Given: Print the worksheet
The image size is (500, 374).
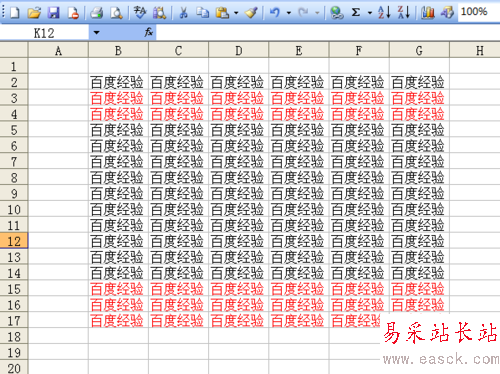Looking at the screenshot, I should point(97,13).
